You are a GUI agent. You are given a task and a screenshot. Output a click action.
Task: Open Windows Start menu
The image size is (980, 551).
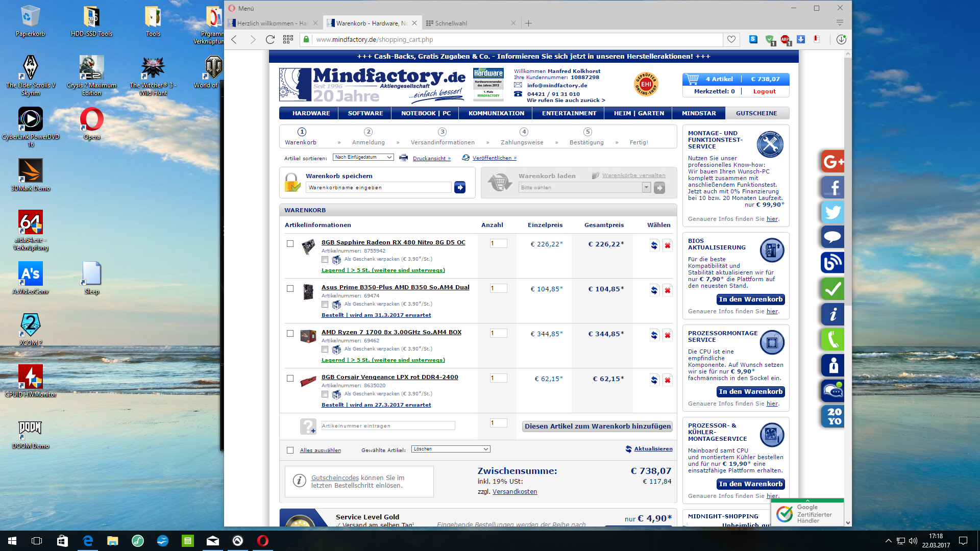pos(12,541)
